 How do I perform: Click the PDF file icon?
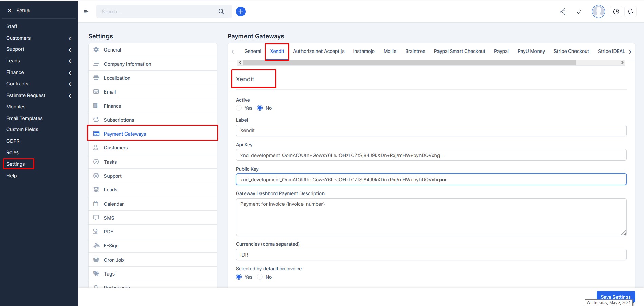coord(95,231)
